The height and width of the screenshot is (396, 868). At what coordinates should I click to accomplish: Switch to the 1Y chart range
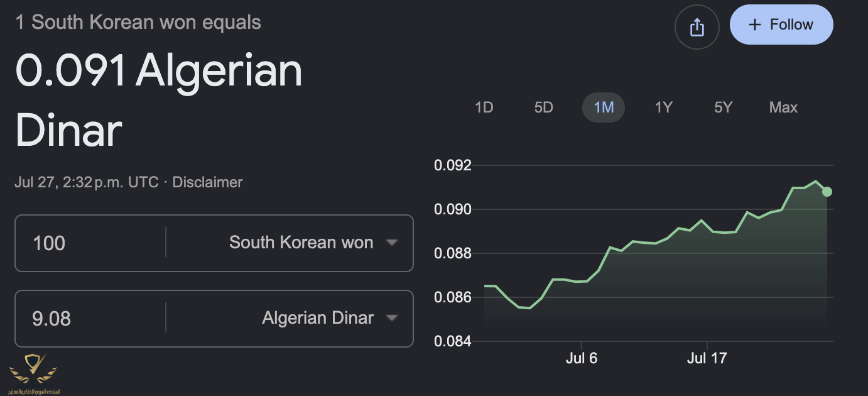(663, 107)
